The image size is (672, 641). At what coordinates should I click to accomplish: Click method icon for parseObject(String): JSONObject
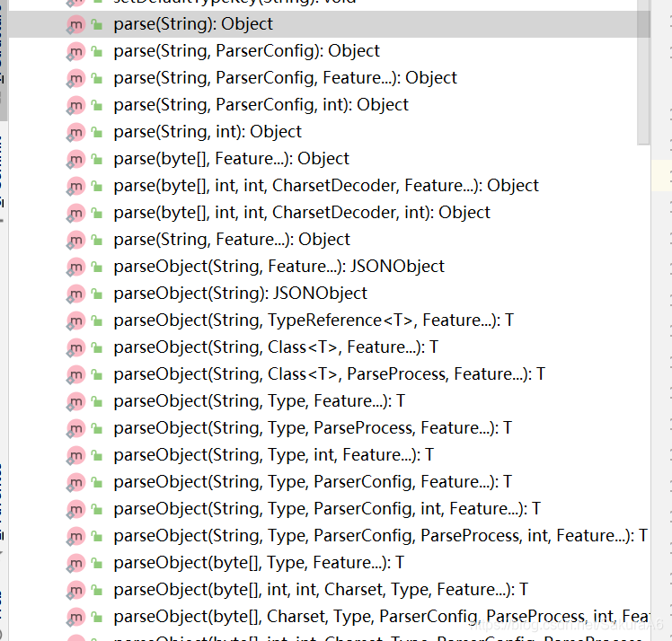[75, 294]
